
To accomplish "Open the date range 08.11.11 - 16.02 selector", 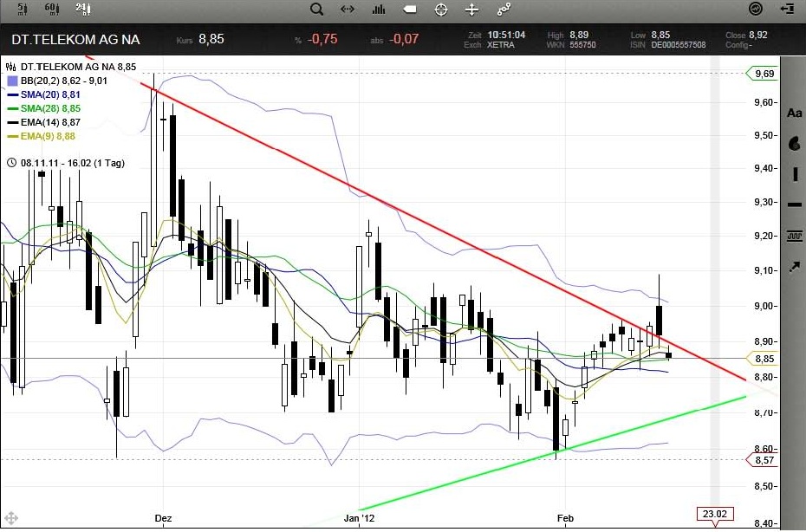I will [65, 163].
